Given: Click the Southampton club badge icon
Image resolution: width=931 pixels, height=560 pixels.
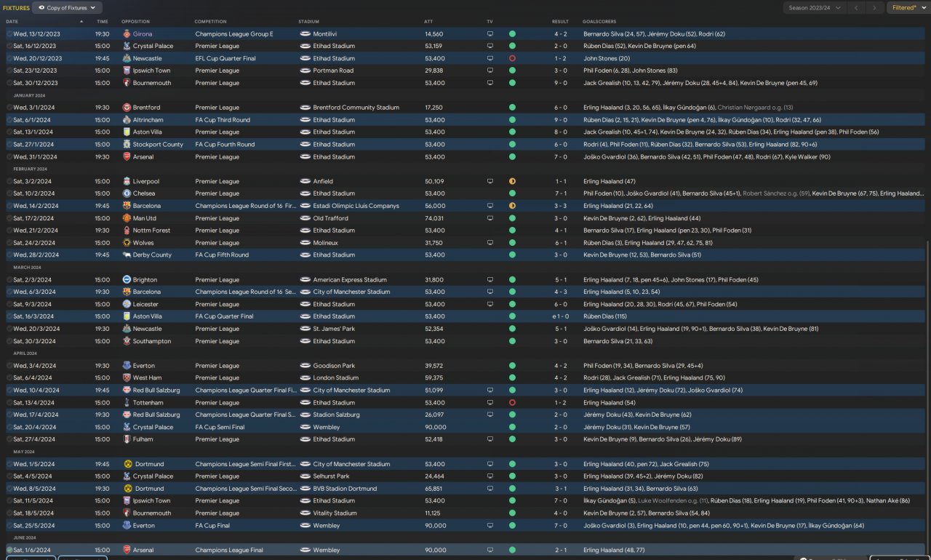Looking at the screenshot, I should [127, 341].
